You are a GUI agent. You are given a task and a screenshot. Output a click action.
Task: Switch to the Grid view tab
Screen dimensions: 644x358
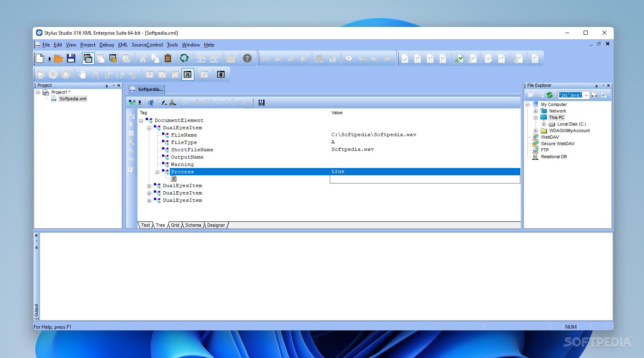[x=175, y=225]
